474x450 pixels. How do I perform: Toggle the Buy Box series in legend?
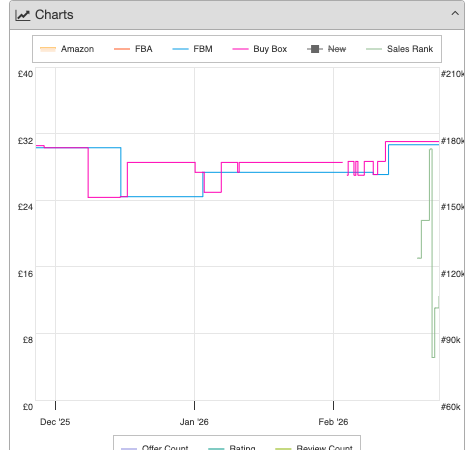[x=260, y=49]
